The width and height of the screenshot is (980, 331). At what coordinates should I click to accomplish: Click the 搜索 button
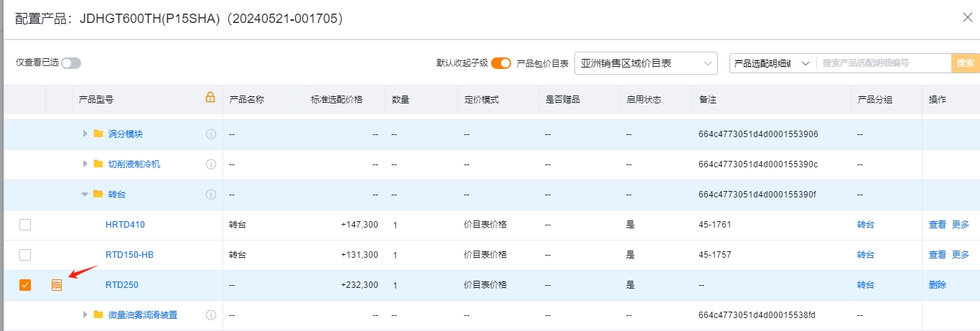coord(966,63)
